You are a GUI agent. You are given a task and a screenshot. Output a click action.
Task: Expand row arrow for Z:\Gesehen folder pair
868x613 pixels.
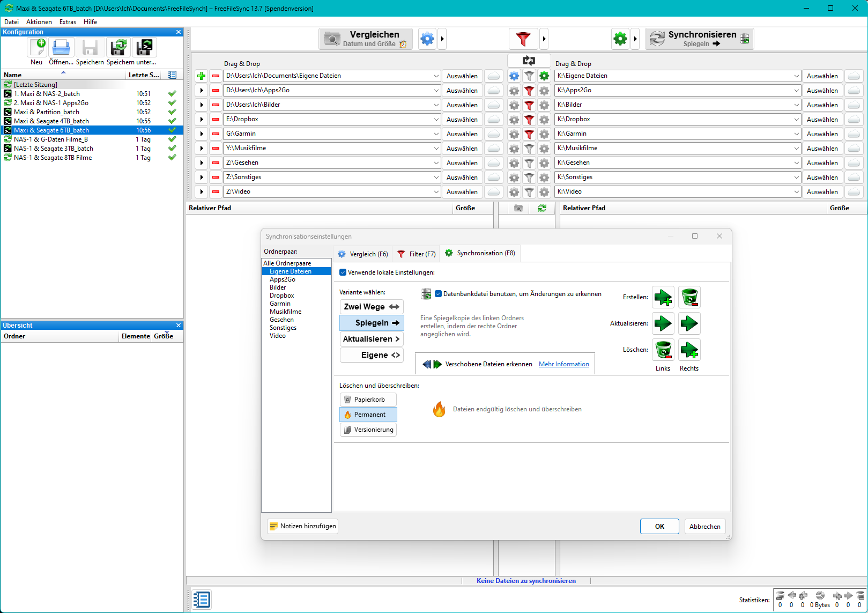click(x=202, y=163)
